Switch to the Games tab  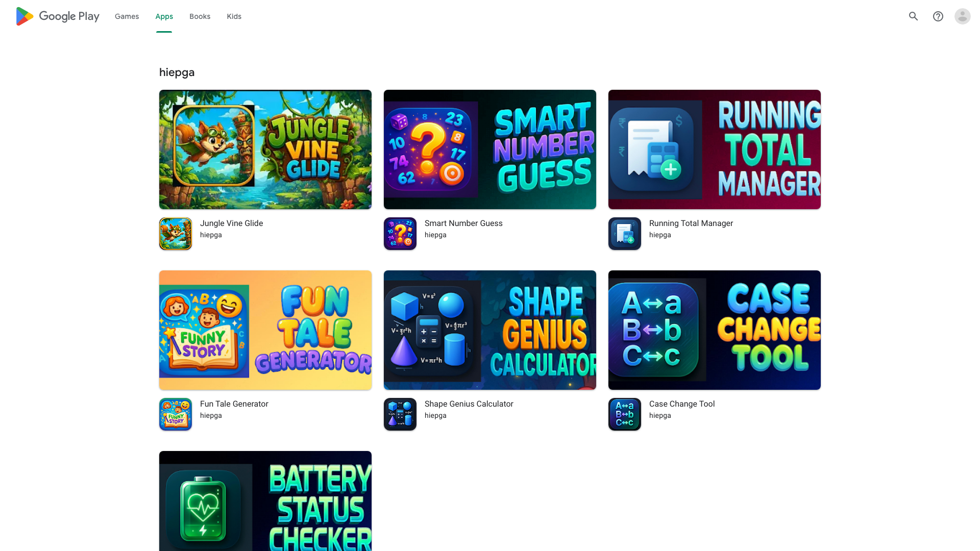pyautogui.click(x=127, y=16)
